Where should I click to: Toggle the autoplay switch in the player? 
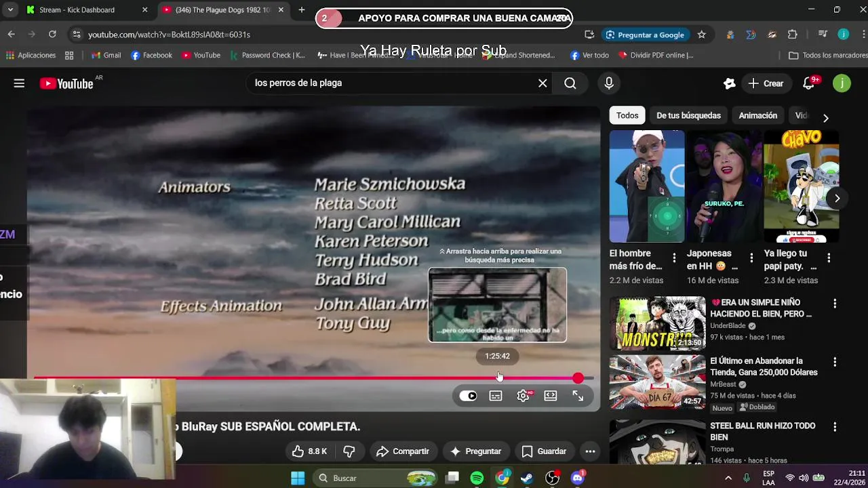click(469, 396)
